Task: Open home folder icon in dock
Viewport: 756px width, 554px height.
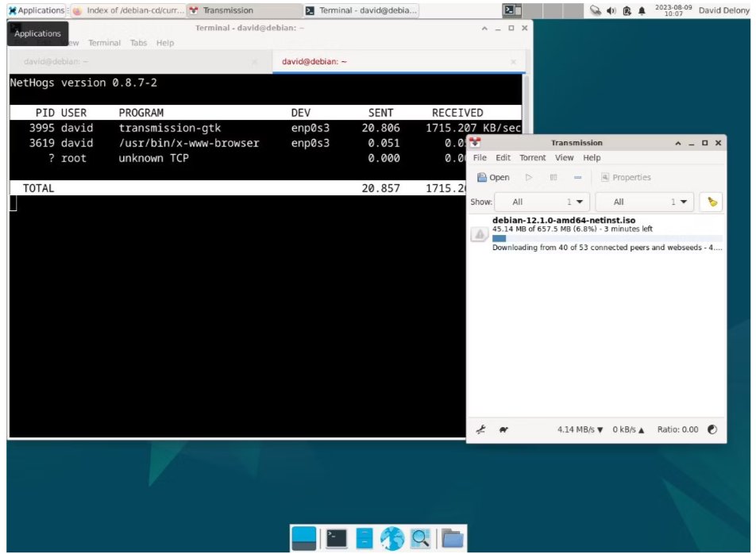Action: (453, 538)
